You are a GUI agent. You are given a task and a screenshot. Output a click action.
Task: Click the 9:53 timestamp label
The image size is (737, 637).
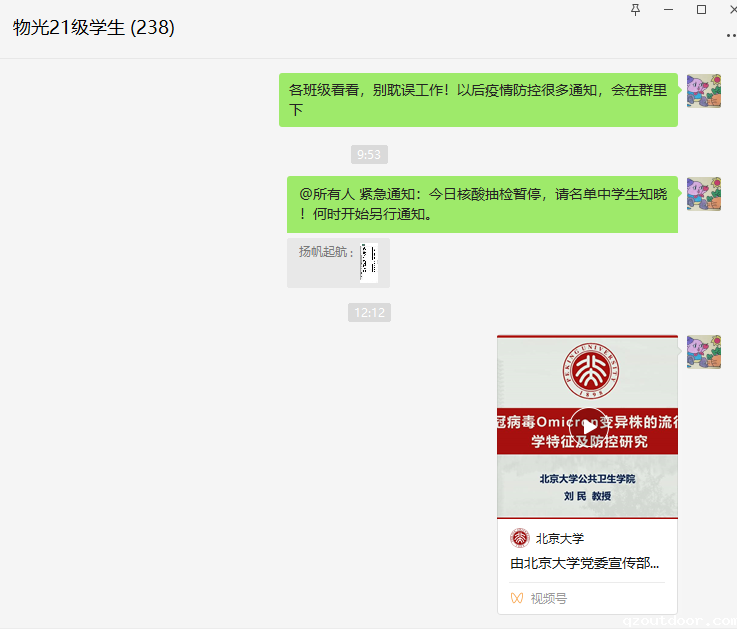369,155
